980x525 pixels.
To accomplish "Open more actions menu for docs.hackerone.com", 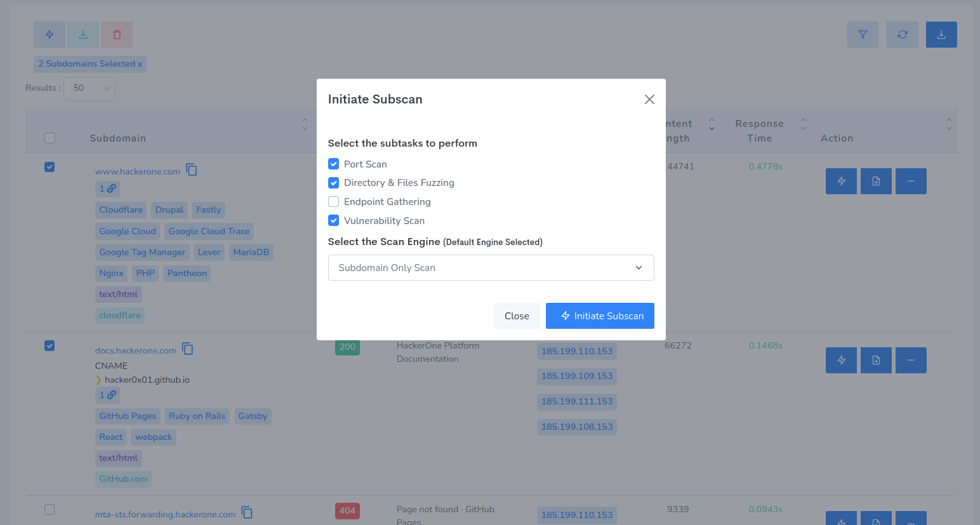I will (x=911, y=361).
